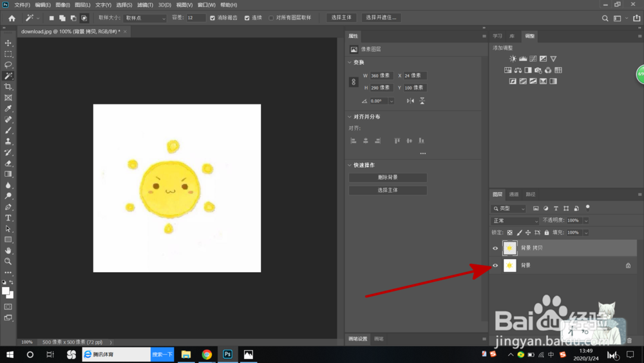Open the 滤镜(T) menu
The width and height of the screenshot is (644, 363).
145,5
